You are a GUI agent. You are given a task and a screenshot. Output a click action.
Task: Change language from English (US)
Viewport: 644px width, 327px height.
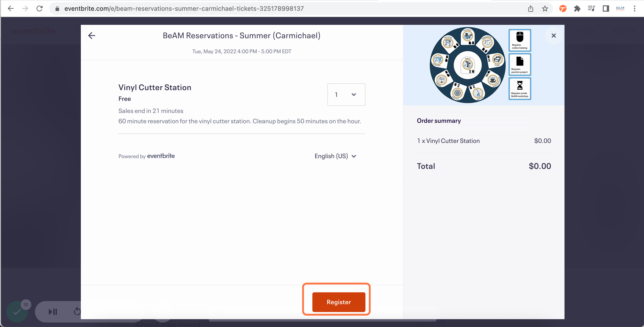[335, 156]
